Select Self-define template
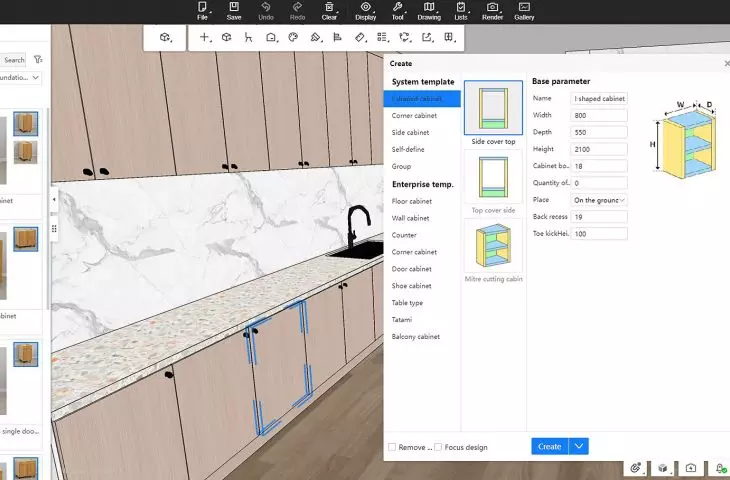This screenshot has height=480, width=730. (x=408, y=149)
